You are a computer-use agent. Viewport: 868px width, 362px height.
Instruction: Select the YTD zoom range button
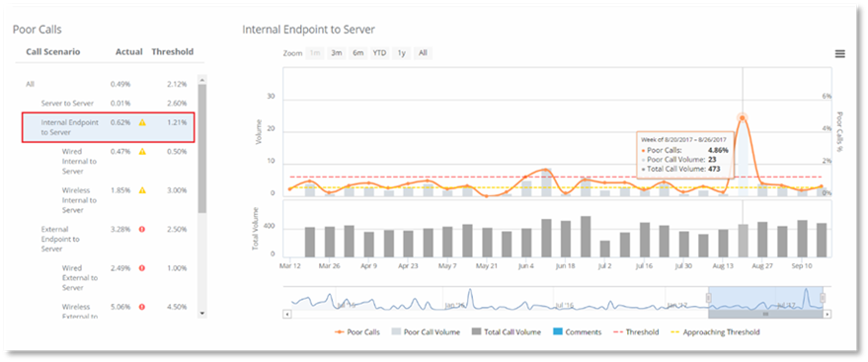coord(379,53)
